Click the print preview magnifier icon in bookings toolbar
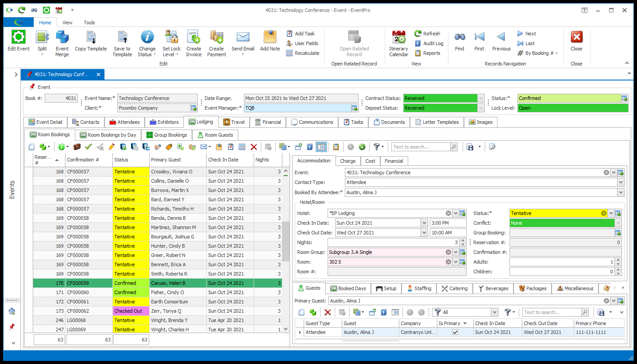The height and width of the screenshot is (364, 637). coord(492,147)
